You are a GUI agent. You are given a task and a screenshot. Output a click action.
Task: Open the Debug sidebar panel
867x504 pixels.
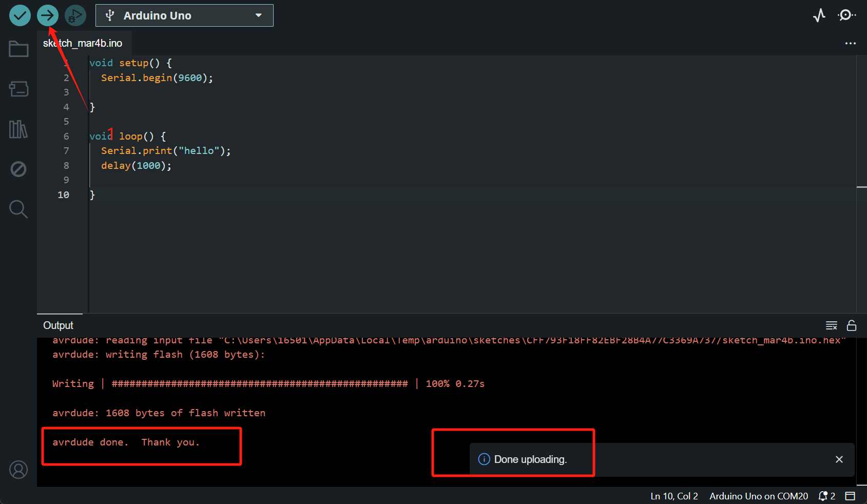click(18, 169)
